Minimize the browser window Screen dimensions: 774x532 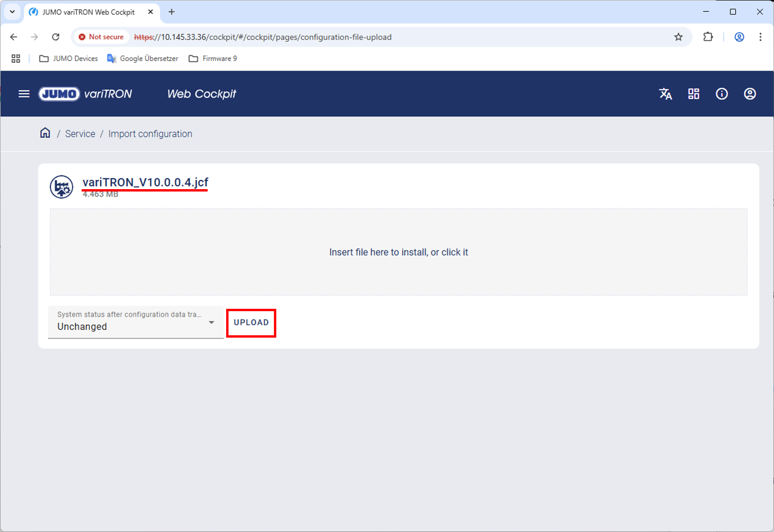pos(706,12)
